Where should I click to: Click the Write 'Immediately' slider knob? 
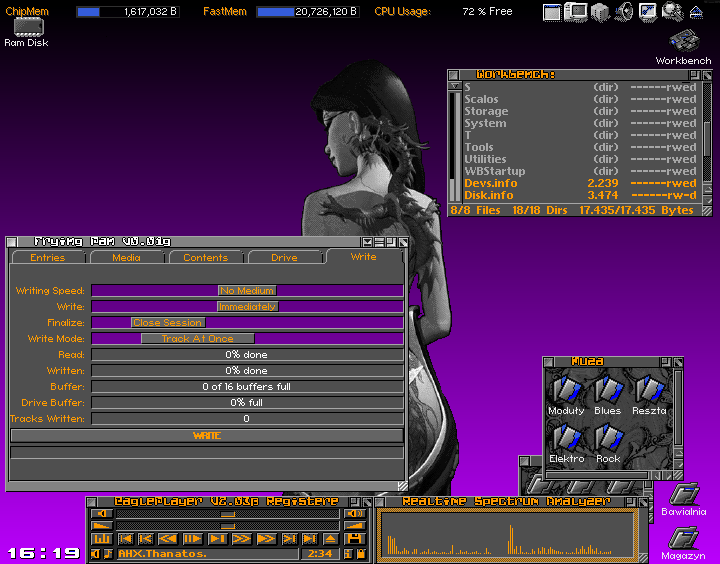(x=248, y=306)
